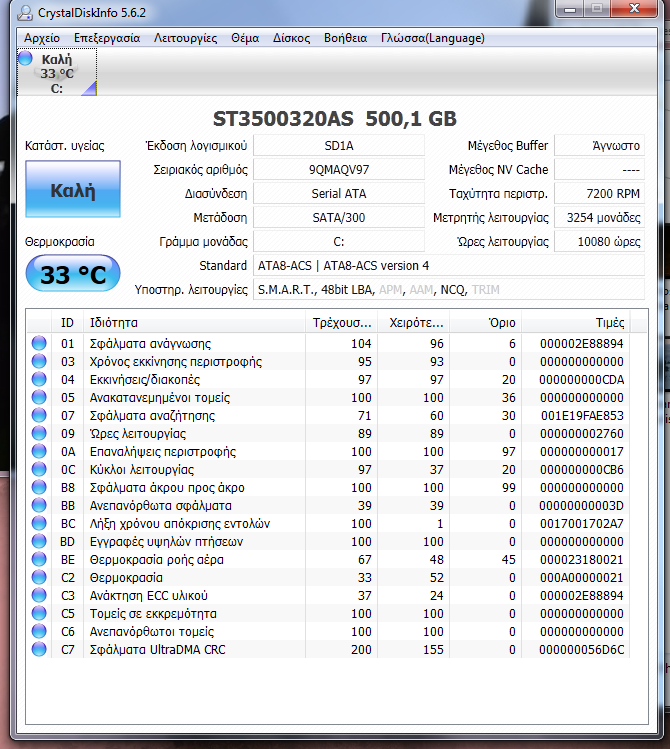Screen dimensions: 670x749
Task: Select the Λήξη χρόνου απόκρισης εντολών attribute name
Action: [180, 524]
